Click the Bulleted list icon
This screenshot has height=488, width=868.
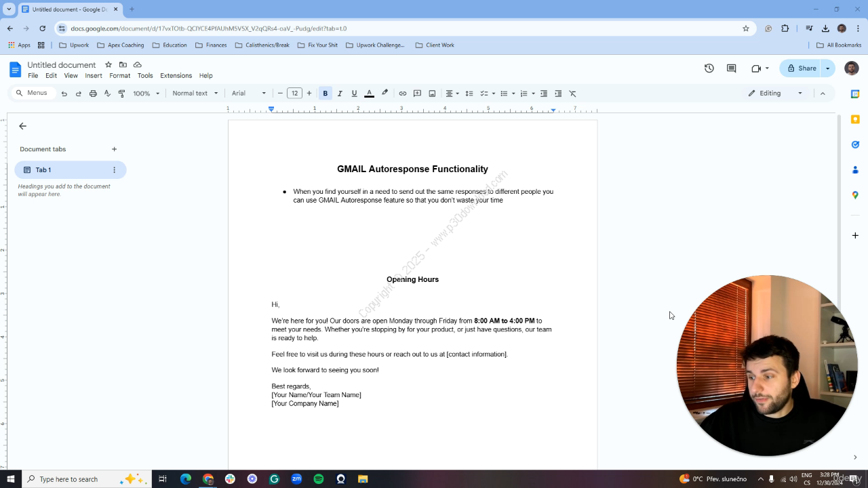tap(504, 94)
